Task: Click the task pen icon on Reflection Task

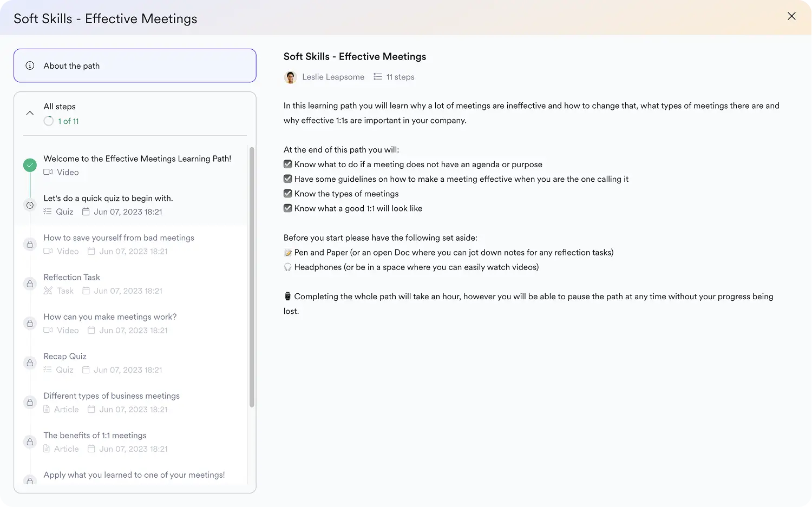Action: point(49,291)
